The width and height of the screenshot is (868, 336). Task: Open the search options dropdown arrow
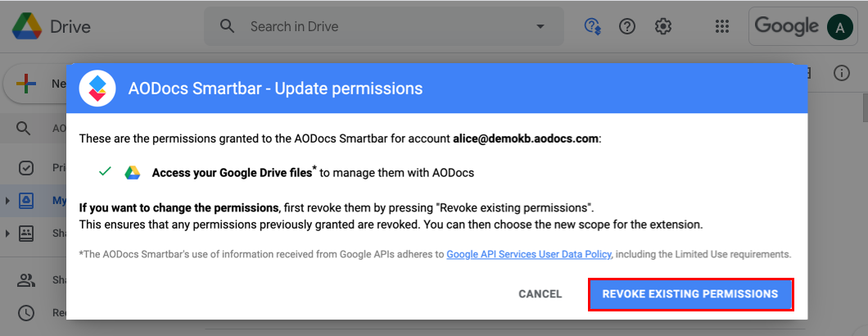pyautogui.click(x=540, y=26)
